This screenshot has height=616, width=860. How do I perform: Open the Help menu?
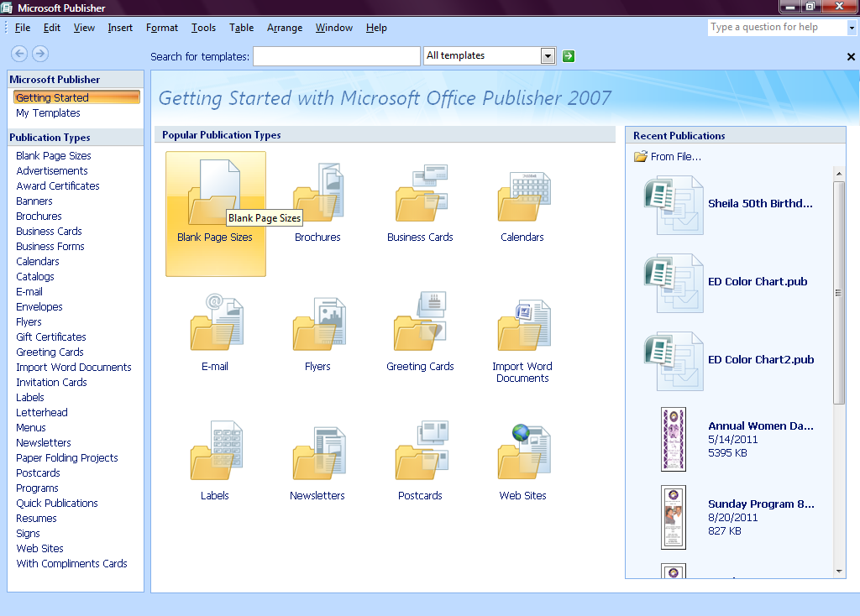(x=376, y=28)
